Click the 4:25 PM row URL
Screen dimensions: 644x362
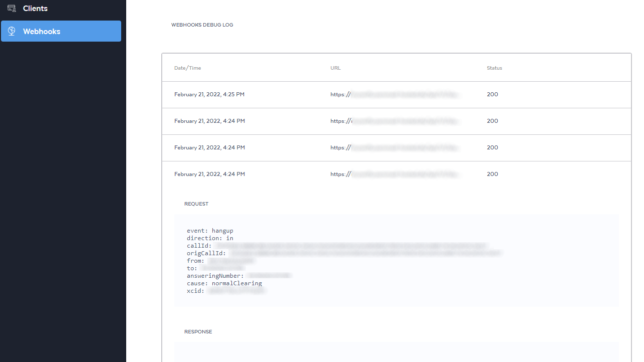[x=395, y=94]
